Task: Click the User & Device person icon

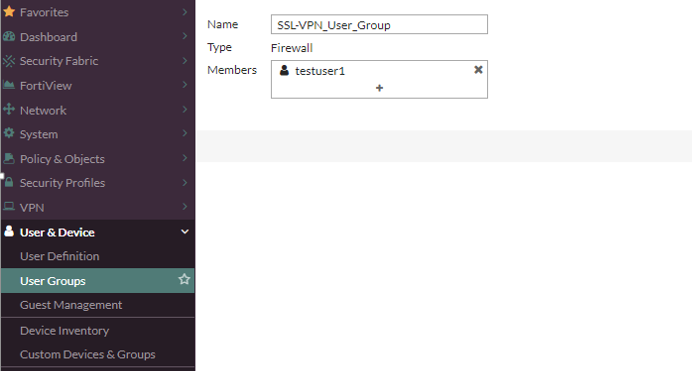Action: 9,231
